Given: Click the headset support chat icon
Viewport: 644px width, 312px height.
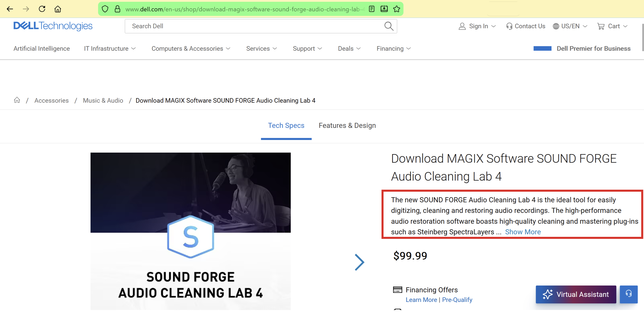Looking at the screenshot, I should point(629,294).
